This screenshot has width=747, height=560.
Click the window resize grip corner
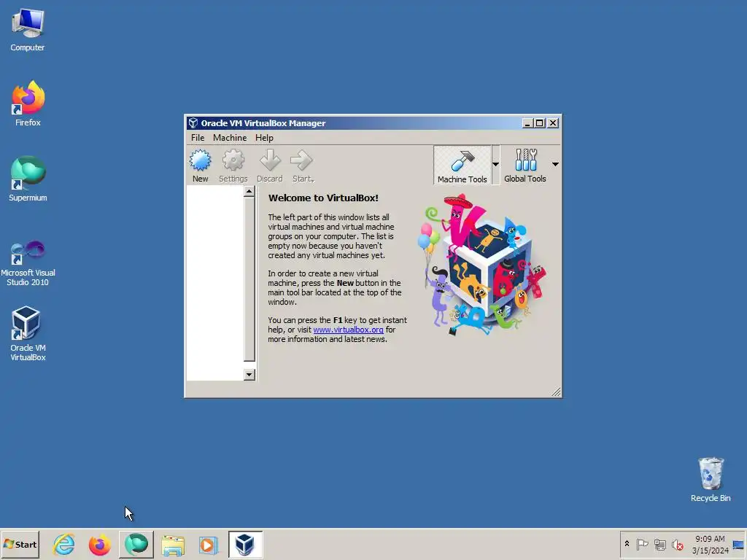(x=556, y=392)
